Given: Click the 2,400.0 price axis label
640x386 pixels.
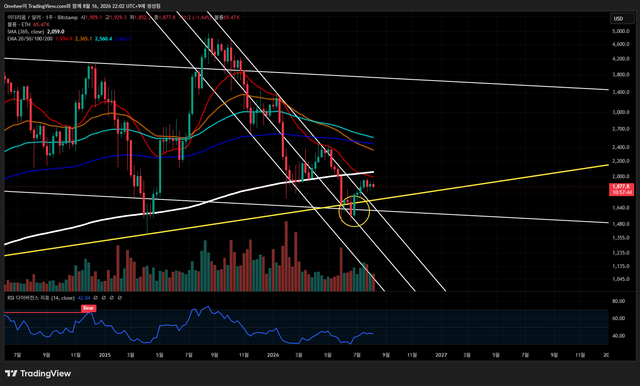Looking at the screenshot, I should point(621,147).
